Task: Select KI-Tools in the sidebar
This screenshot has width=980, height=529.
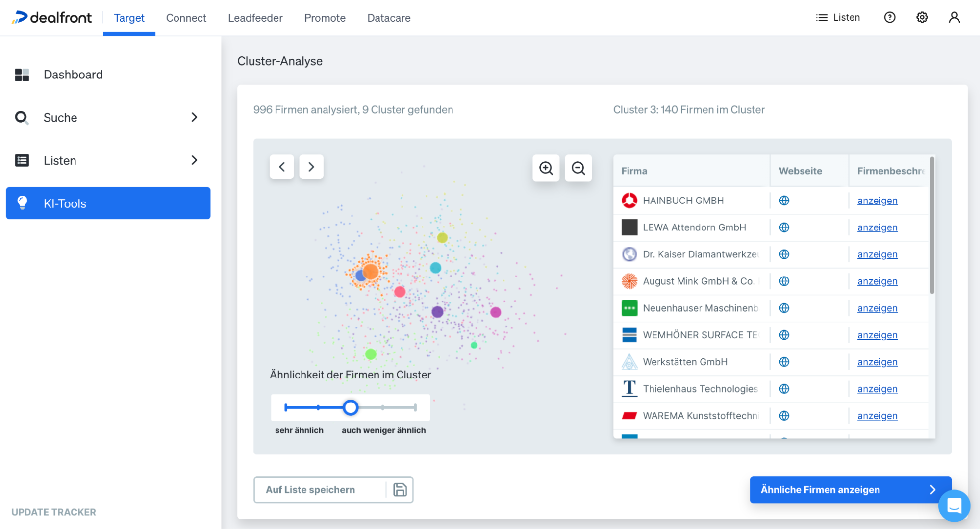Action: [x=64, y=203]
